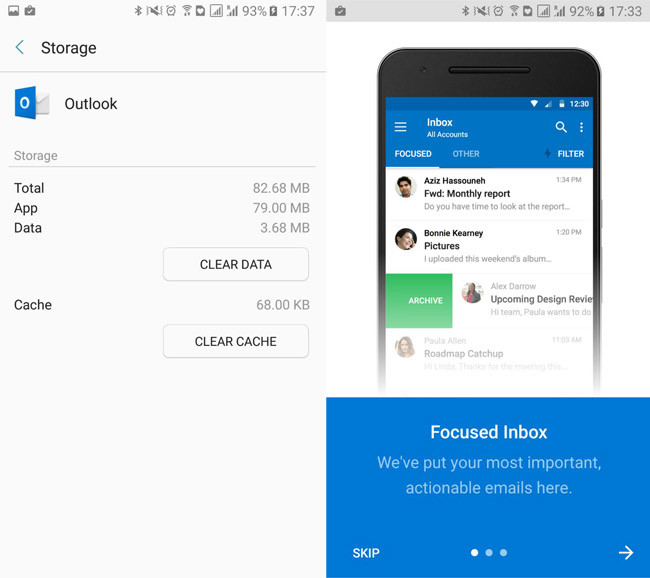Tap the alarm icon in right status bar

(498, 11)
